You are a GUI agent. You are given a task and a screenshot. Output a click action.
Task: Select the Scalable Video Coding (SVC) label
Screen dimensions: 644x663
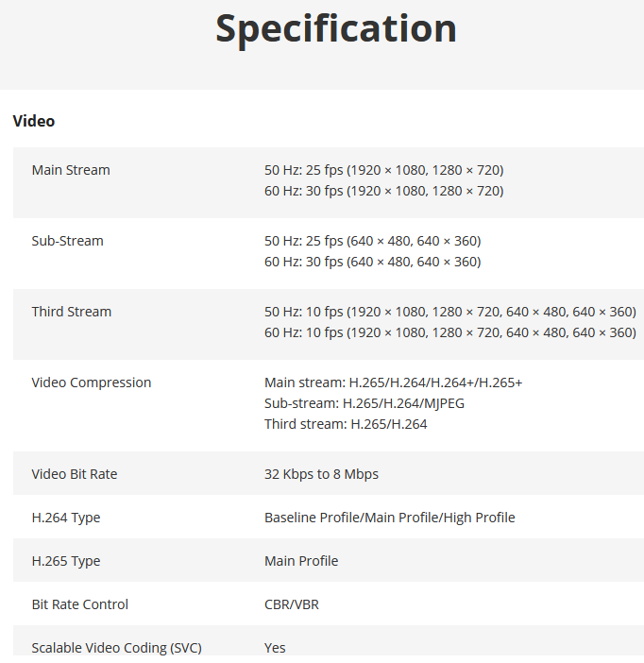116,648
